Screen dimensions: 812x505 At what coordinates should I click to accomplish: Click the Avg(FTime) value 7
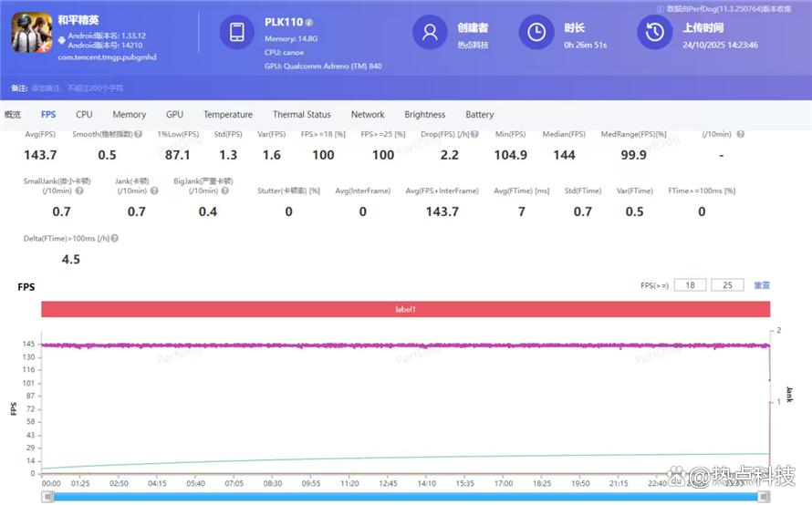tap(522, 211)
